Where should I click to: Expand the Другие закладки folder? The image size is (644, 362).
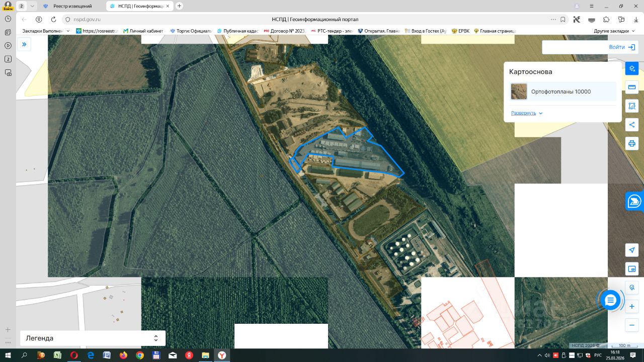(614, 31)
